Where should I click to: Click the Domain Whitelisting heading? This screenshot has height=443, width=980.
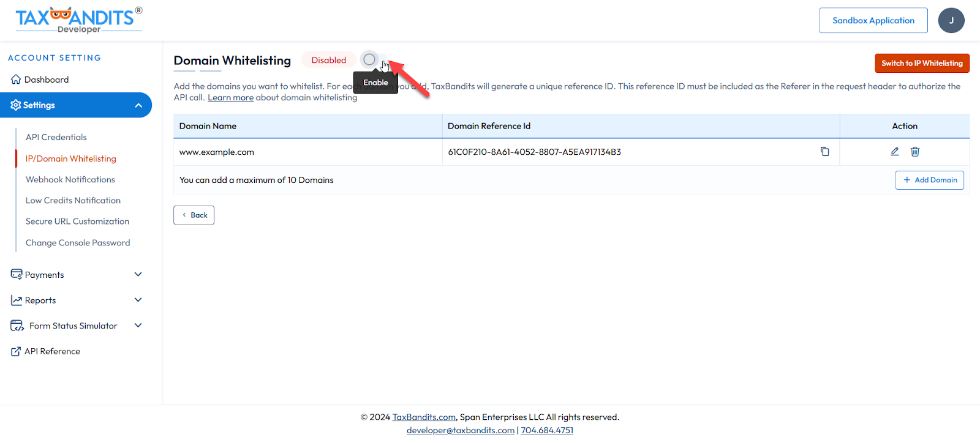point(232,61)
